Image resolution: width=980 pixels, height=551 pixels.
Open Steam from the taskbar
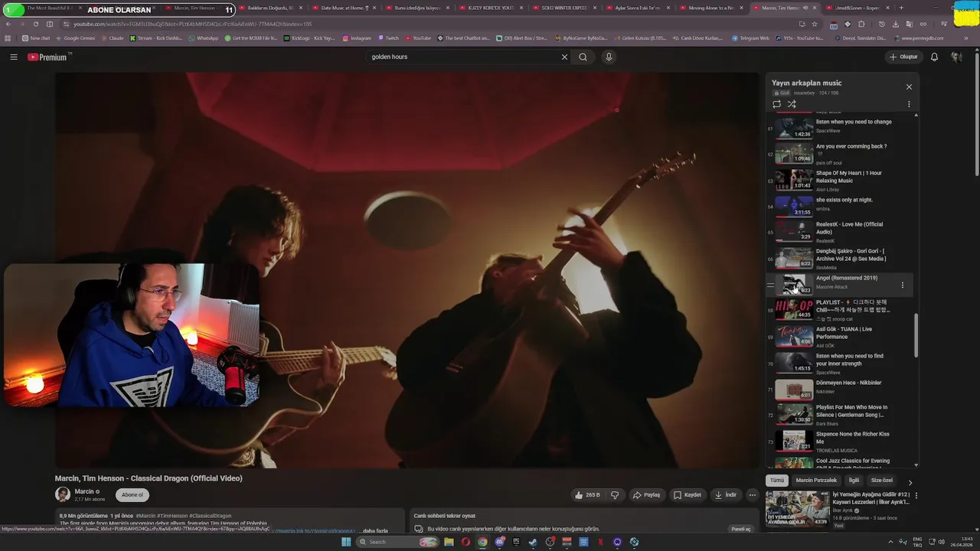[533, 542]
